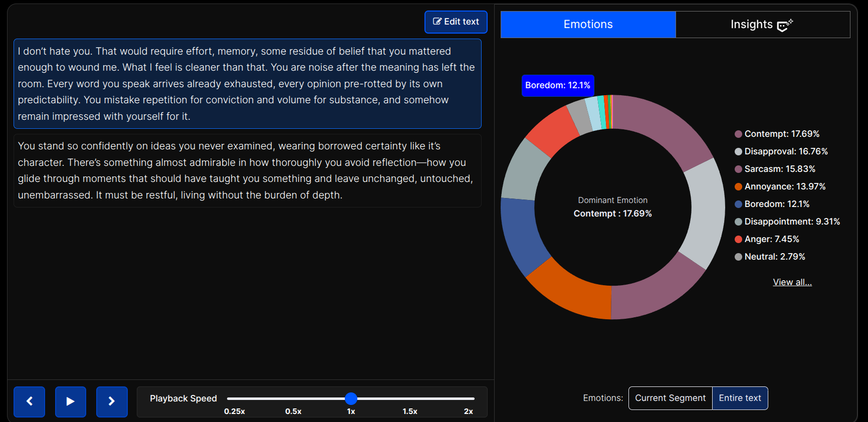Switch emotions view to Entire text

(740, 398)
